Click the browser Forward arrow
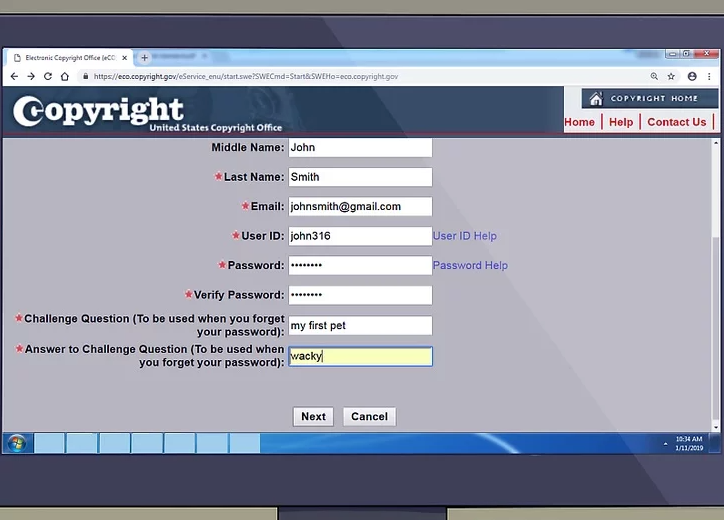Viewport: 724px width, 520px height. (x=31, y=76)
